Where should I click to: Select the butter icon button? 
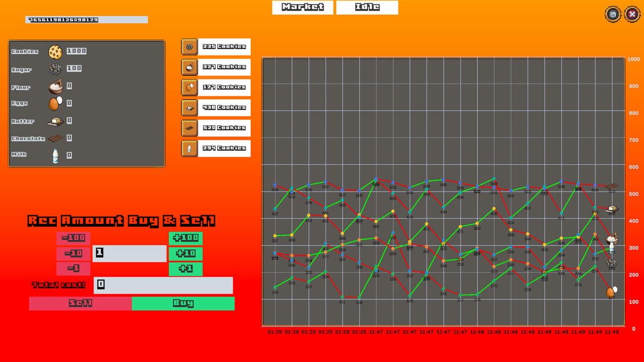189,108
